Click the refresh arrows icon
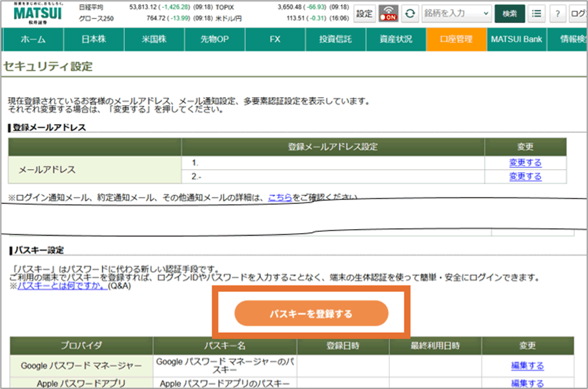The image size is (588, 389). (411, 13)
